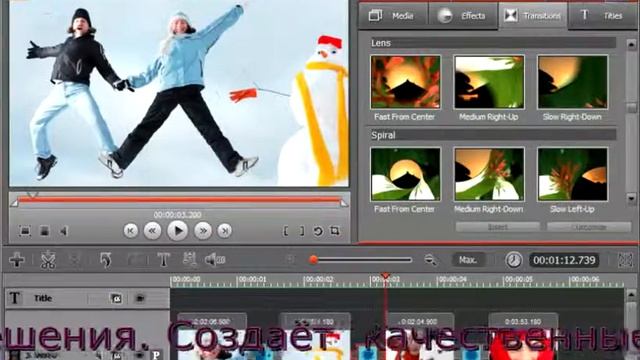This screenshot has height=360, width=640.
Task: Set the mark-in left bracket
Action: coord(286,231)
